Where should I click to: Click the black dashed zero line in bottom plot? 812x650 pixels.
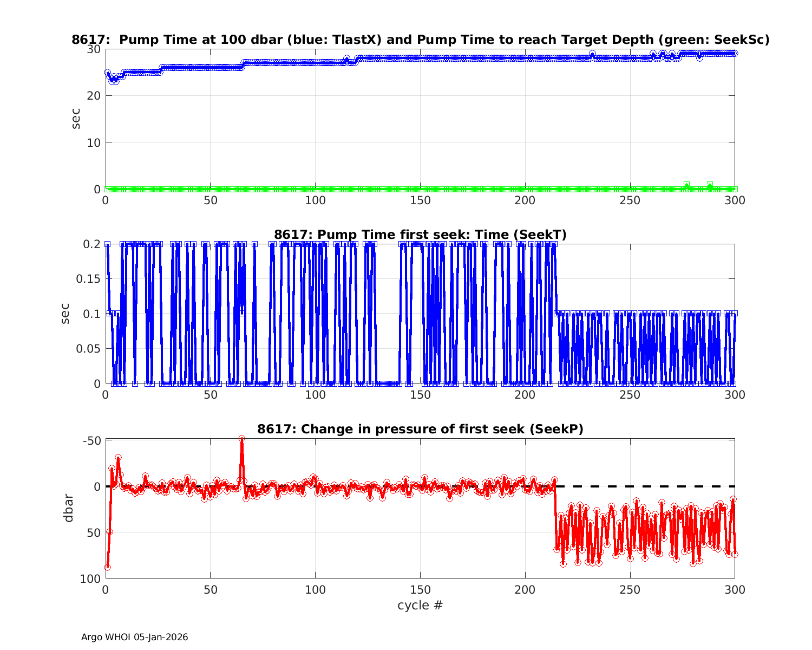[644, 486]
